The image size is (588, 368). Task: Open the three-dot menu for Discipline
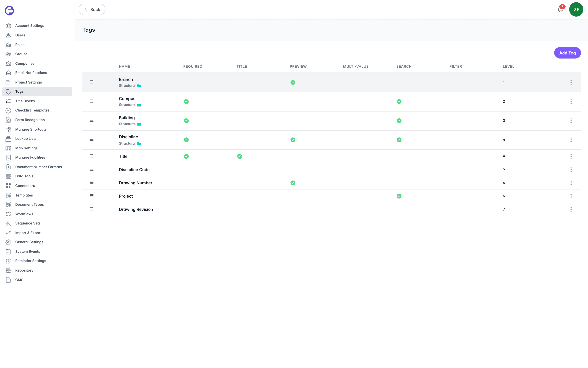click(x=571, y=140)
